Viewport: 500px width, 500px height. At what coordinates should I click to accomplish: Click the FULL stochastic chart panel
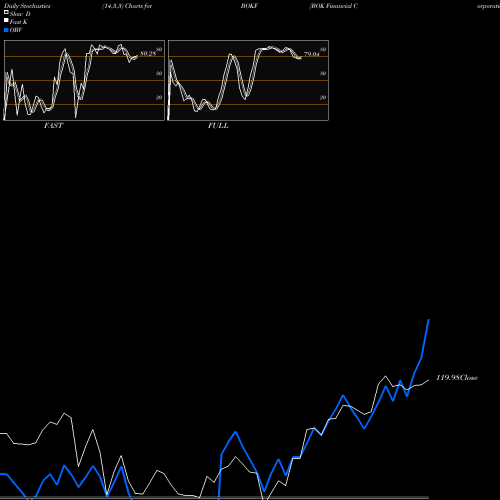[248, 80]
